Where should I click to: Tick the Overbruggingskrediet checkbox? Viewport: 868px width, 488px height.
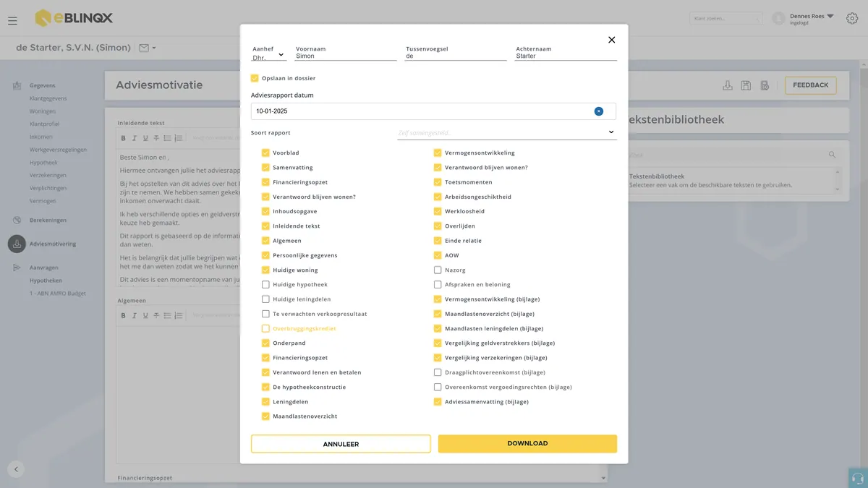coord(265,329)
